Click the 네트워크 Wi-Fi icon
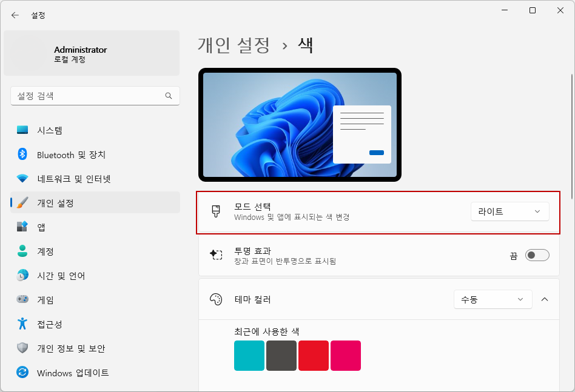 coord(22,178)
